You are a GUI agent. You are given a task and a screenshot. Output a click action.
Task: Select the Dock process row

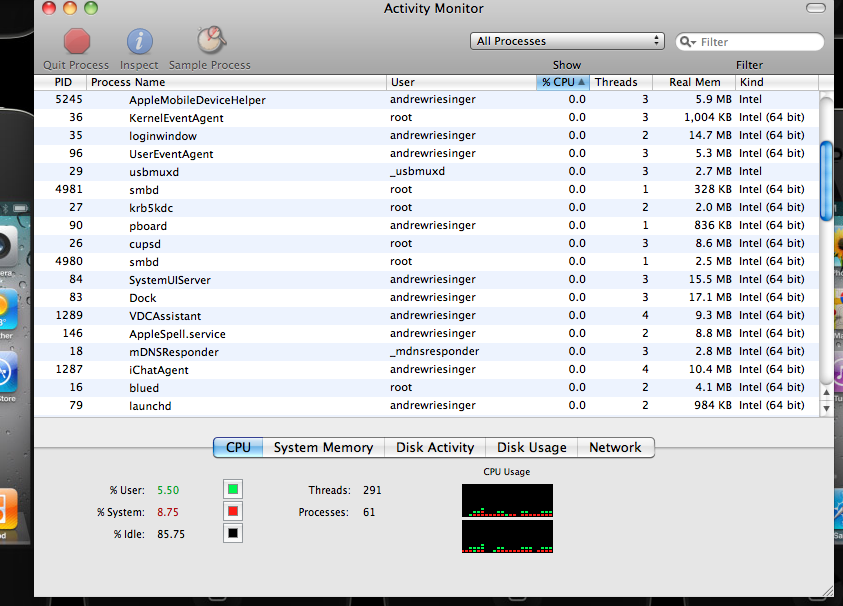[x=426, y=297]
